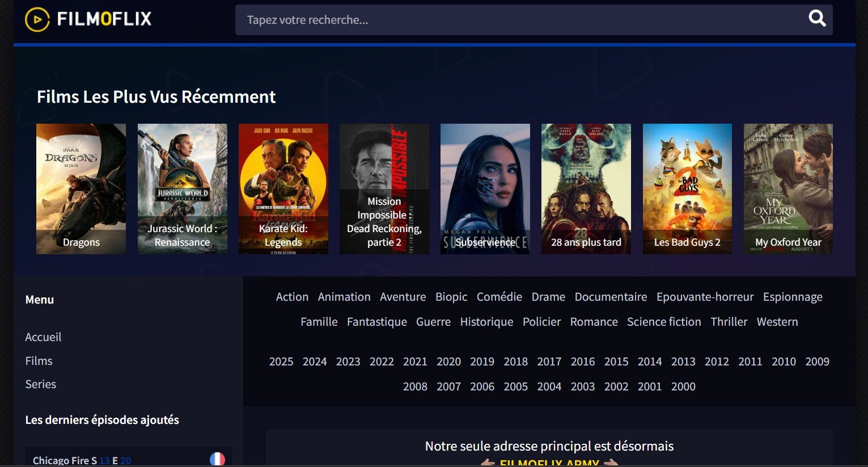Open the 28 ans plus tard poster
The width and height of the screenshot is (868, 467).
click(x=586, y=189)
